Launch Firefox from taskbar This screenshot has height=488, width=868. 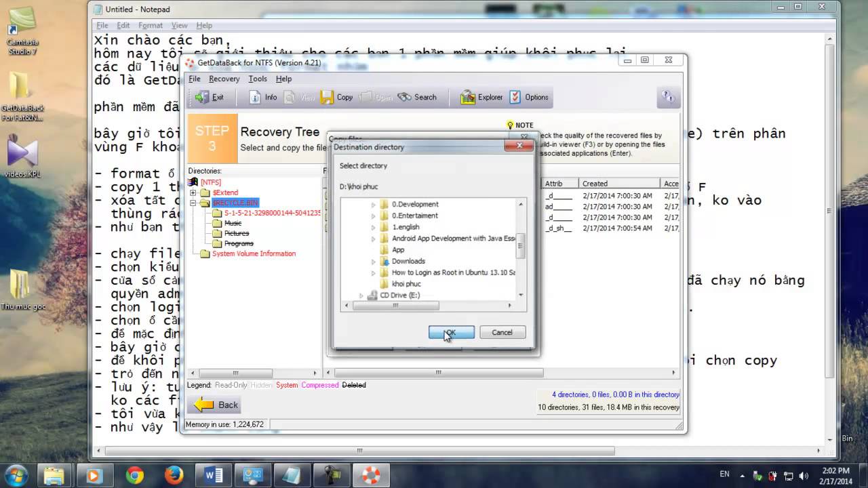[x=174, y=474]
